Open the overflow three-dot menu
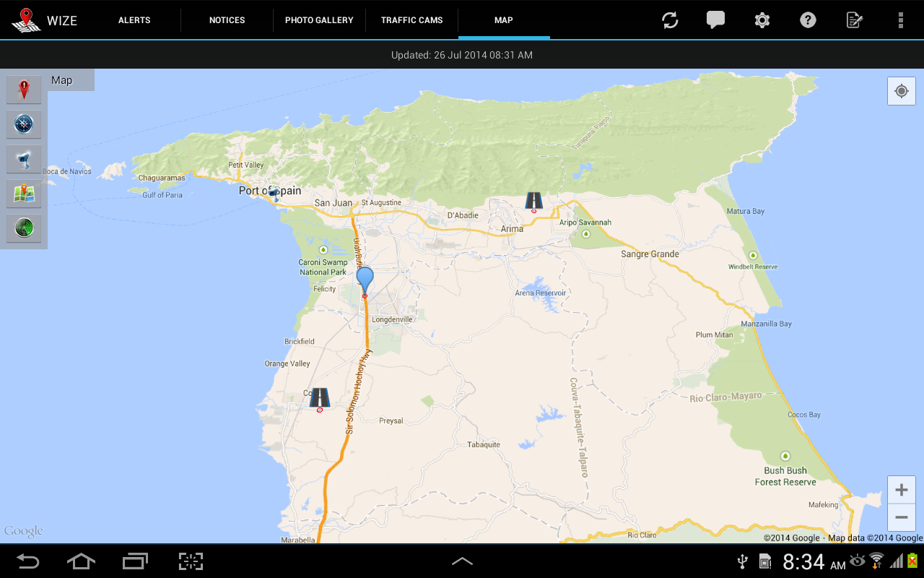Viewport: 924px width, 578px height. [901, 20]
